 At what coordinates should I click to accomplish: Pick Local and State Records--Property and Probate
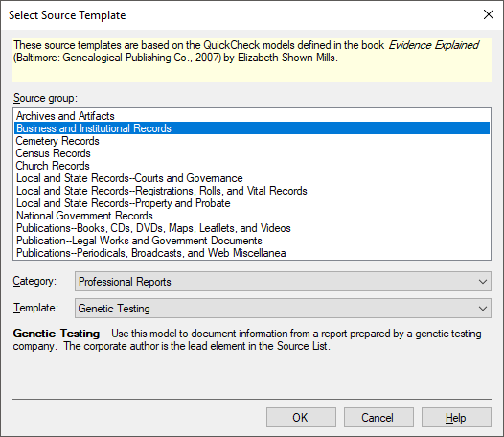coord(252,203)
